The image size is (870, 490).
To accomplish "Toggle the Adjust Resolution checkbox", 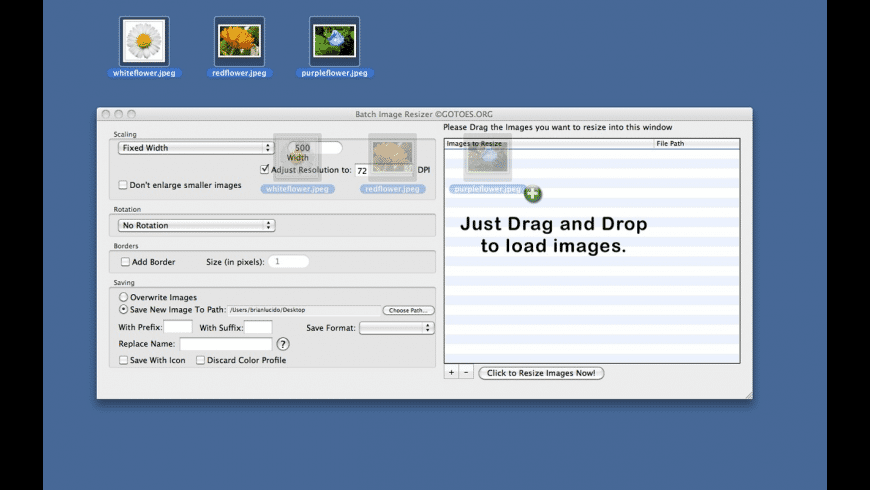I will click(x=265, y=170).
